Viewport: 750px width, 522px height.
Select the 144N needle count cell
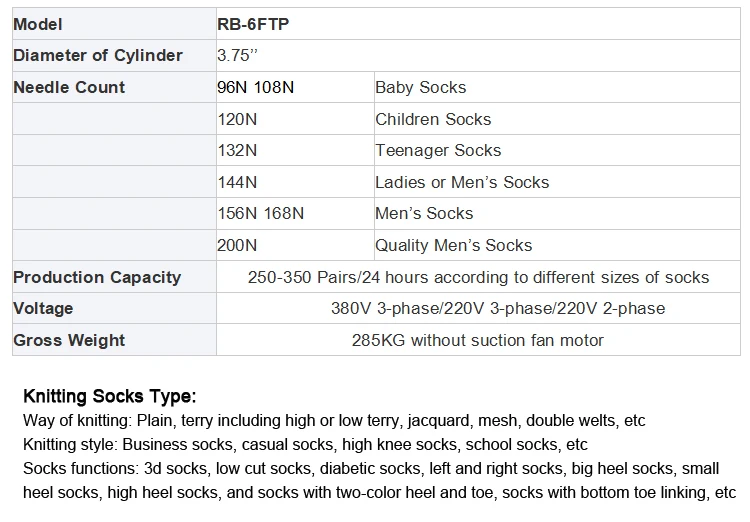coord(237,183)
